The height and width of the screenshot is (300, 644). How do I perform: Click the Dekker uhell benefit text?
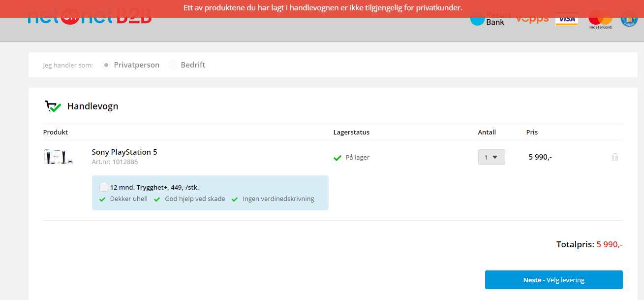[x=129, y=199]
